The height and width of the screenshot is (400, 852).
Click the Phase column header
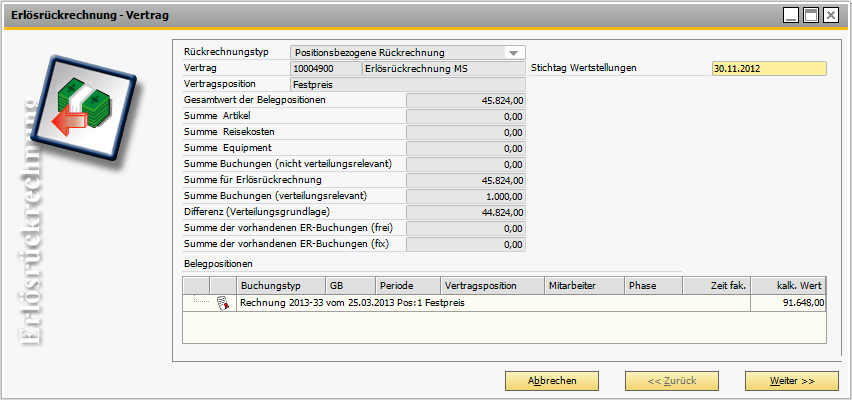654,285
